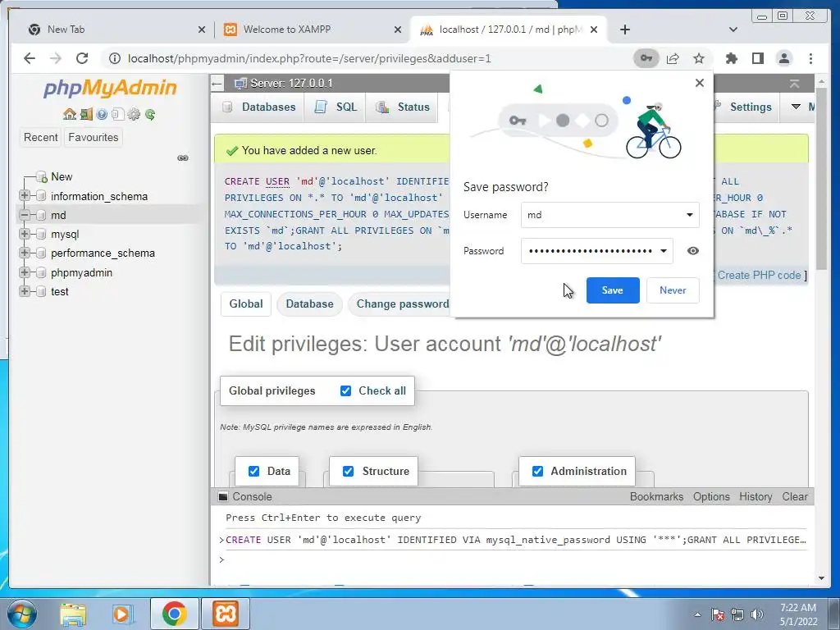Open MySQL documentation page icon

(x=118, y=114)
